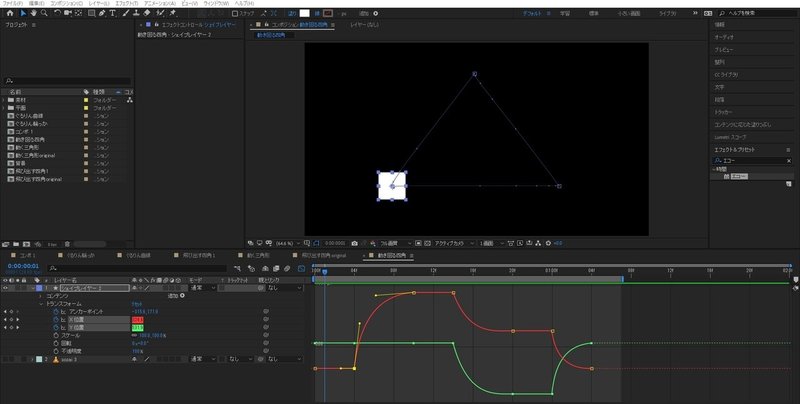The width and height of the screenshot is (800, 404).
Task: Click the current time indicator on the ruler
Action: (x=324, y=272)
